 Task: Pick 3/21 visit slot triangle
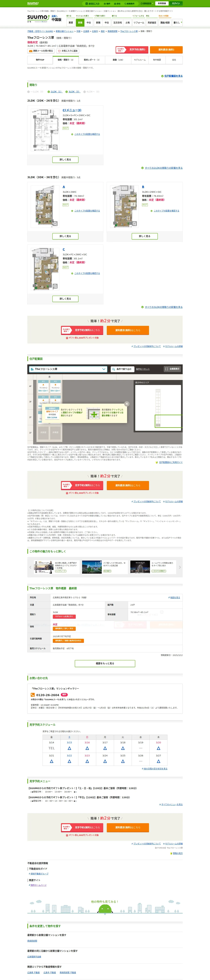[52, 761]
